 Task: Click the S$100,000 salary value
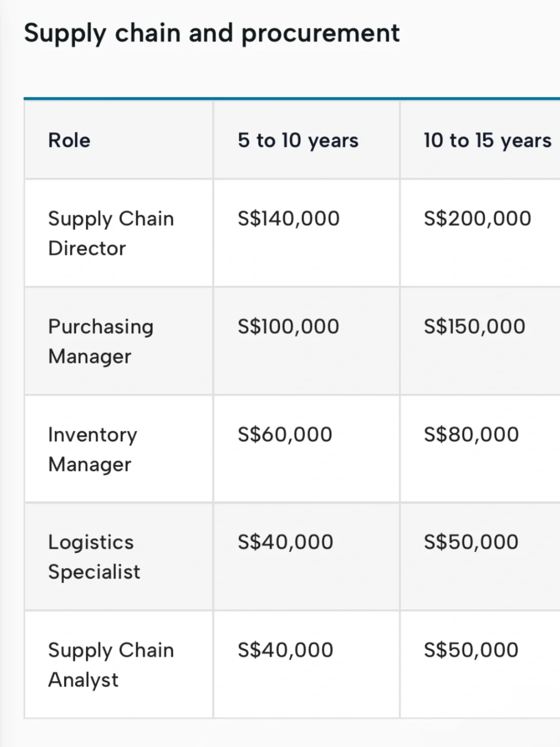pos(288,326)
